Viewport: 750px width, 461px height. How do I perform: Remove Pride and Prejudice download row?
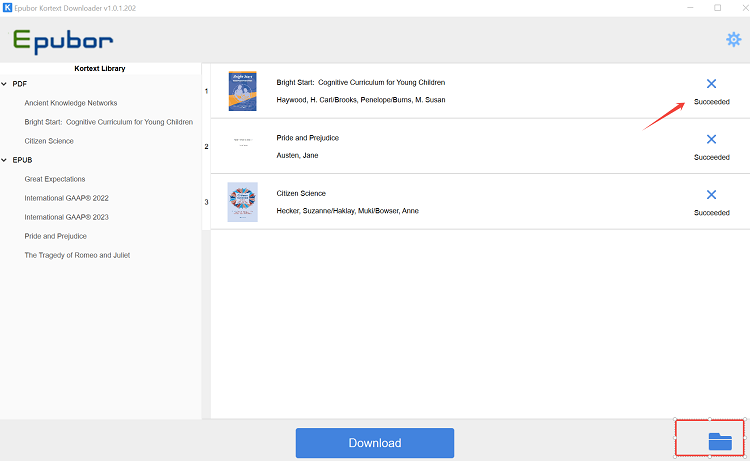pyautogui.click(x=711, y=139)
